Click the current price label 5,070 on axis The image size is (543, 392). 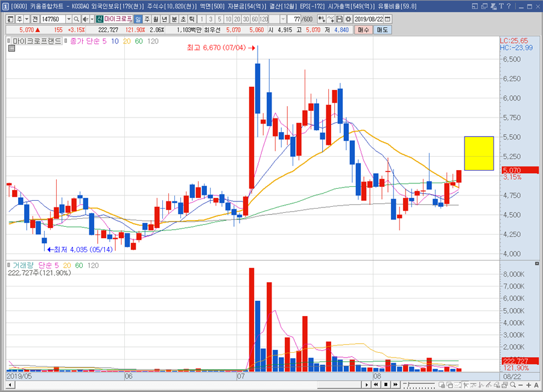pos(520,171)
